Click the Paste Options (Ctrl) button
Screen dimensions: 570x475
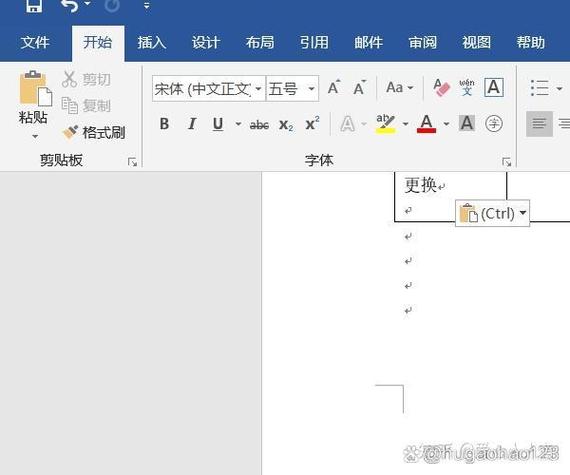pyautogui.click(x=493, y=213)
